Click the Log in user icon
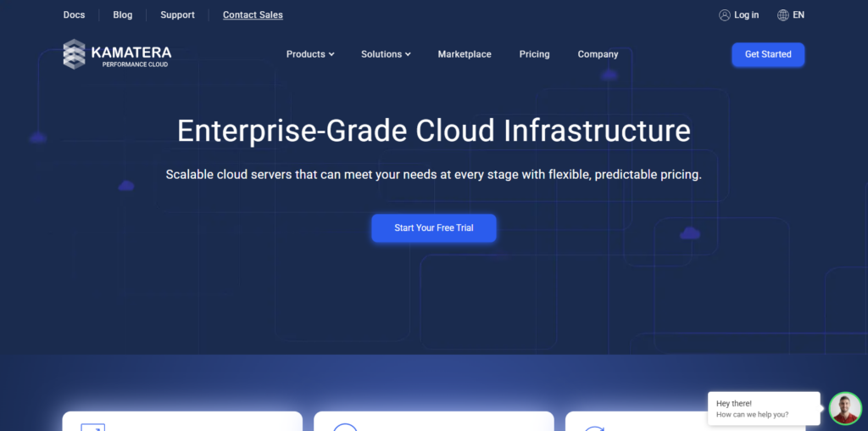Viewport: 868px width, 431px height. (x=724, y=15)
